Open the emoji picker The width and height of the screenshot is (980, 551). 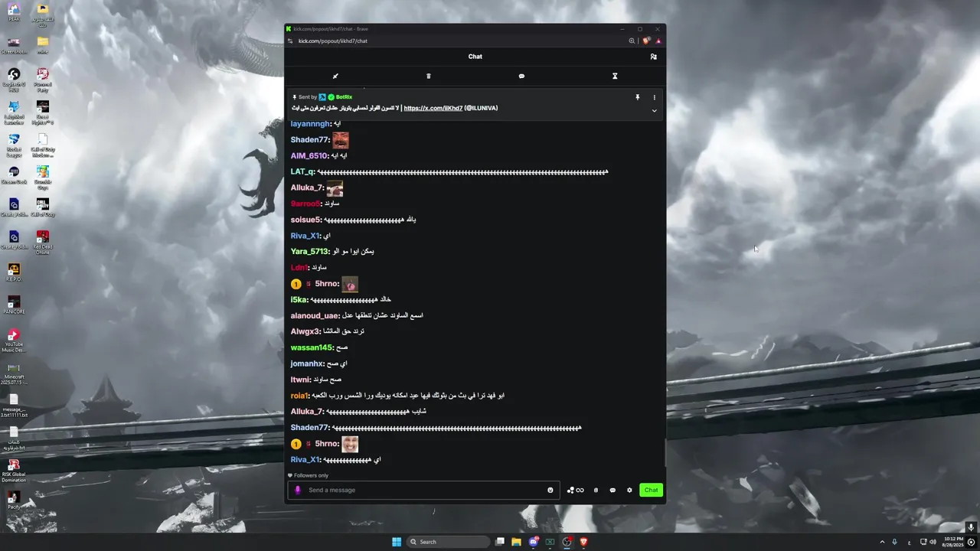550,490
